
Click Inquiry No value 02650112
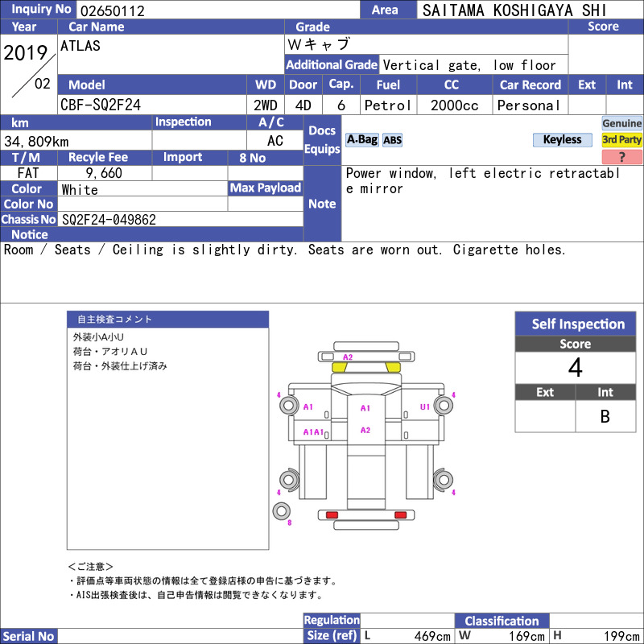(113, 10)
